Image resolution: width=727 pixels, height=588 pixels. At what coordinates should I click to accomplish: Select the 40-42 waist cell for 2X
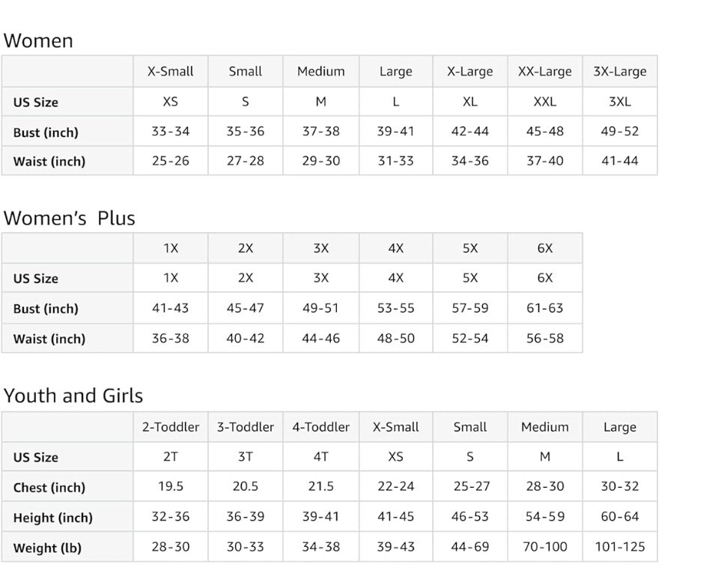pos(246,339)
